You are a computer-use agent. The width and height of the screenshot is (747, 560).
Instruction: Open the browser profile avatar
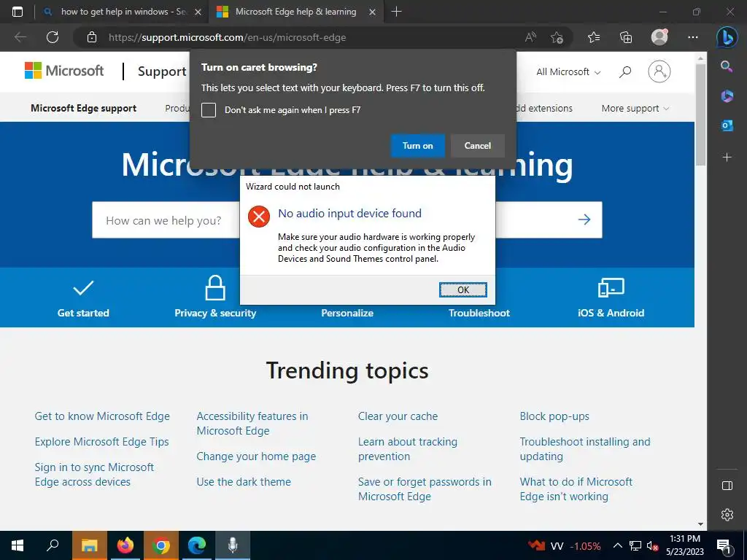coord(659,37)
